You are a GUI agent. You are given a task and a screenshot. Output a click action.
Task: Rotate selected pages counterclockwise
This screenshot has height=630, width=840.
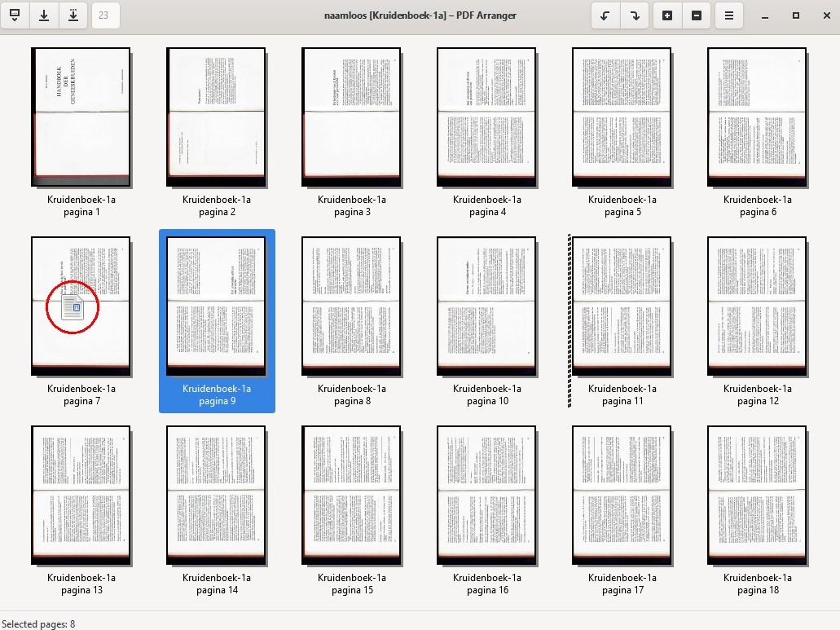coord(604,15)
